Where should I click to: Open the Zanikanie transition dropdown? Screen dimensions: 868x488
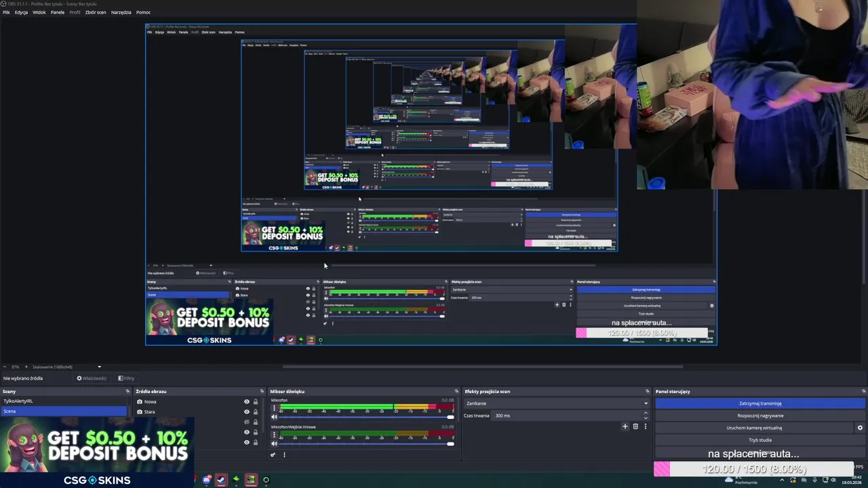(x=556, y=403)
